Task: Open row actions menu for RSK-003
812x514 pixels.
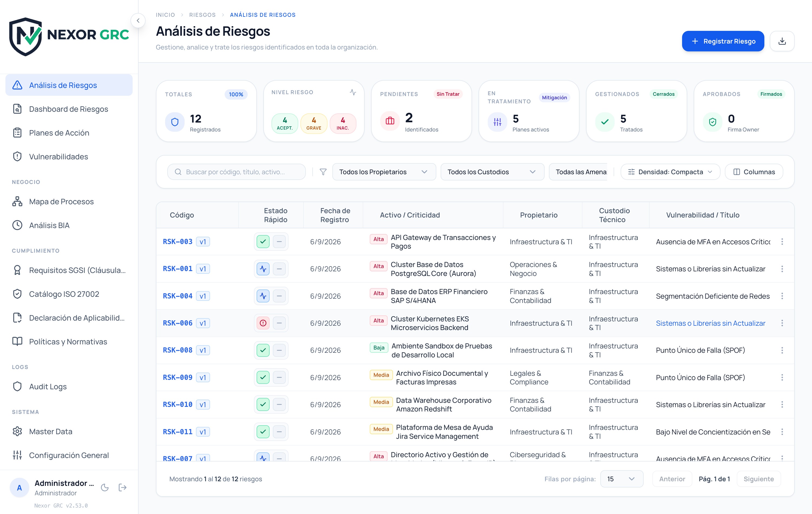Action: pyautogui.click(x=782, y=242)
